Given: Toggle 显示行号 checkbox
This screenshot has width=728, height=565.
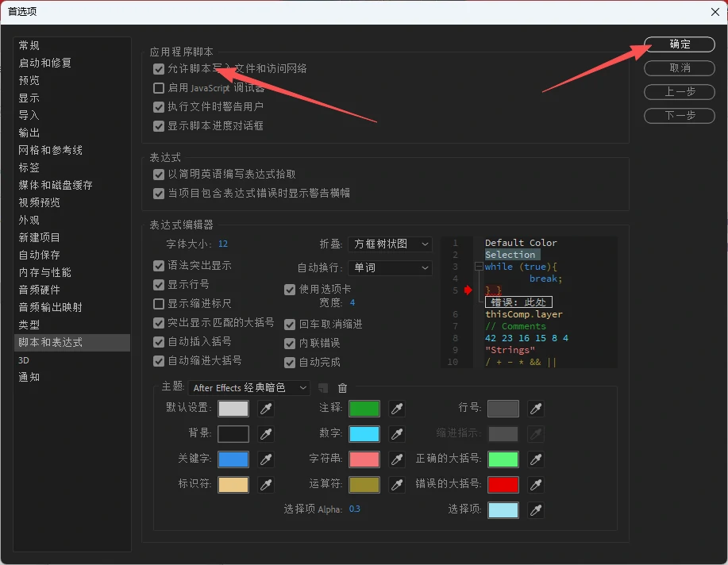Looking at the screenshot, I should tap(159, 285).
